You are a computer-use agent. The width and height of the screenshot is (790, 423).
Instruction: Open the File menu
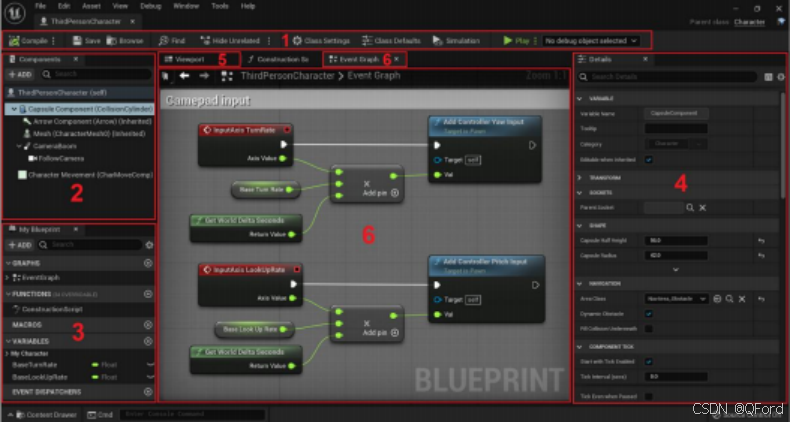[40, 6]
